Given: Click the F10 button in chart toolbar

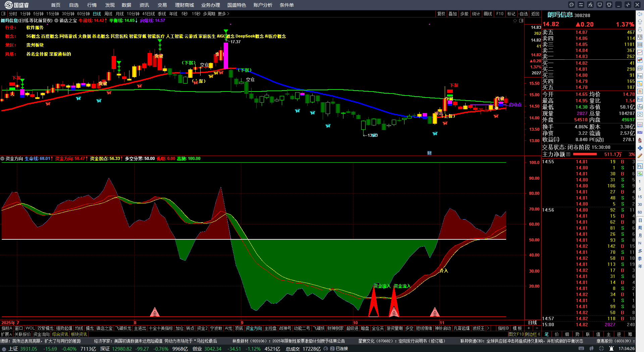Looking at the screenshot, I should click(x=500, y=14).
